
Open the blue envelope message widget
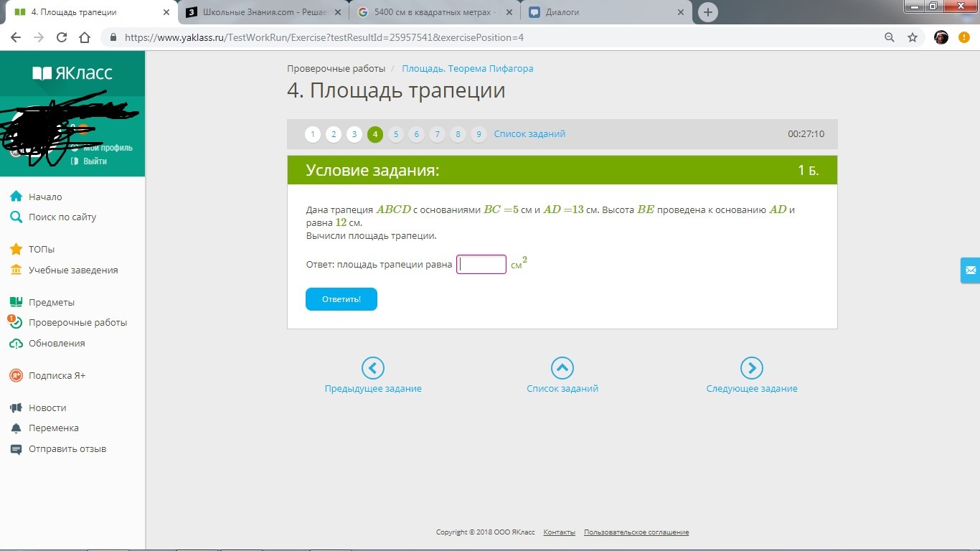point(970,270)
